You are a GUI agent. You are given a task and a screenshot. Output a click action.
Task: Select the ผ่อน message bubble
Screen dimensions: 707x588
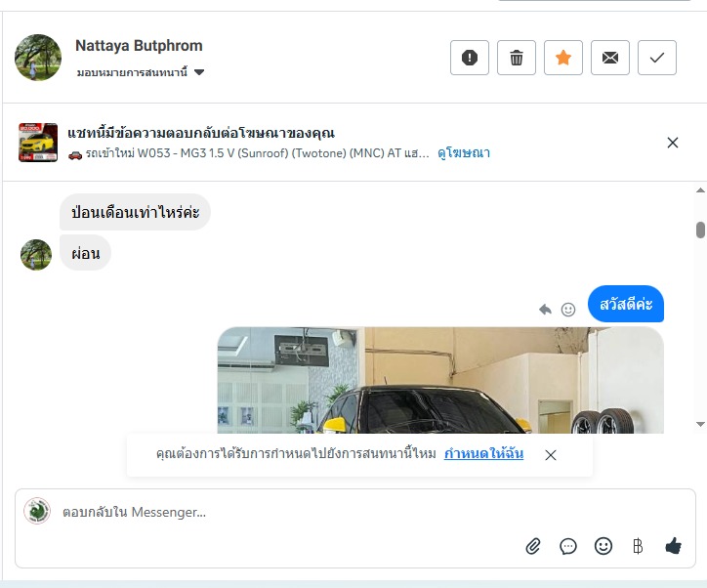tap(85, 253)
